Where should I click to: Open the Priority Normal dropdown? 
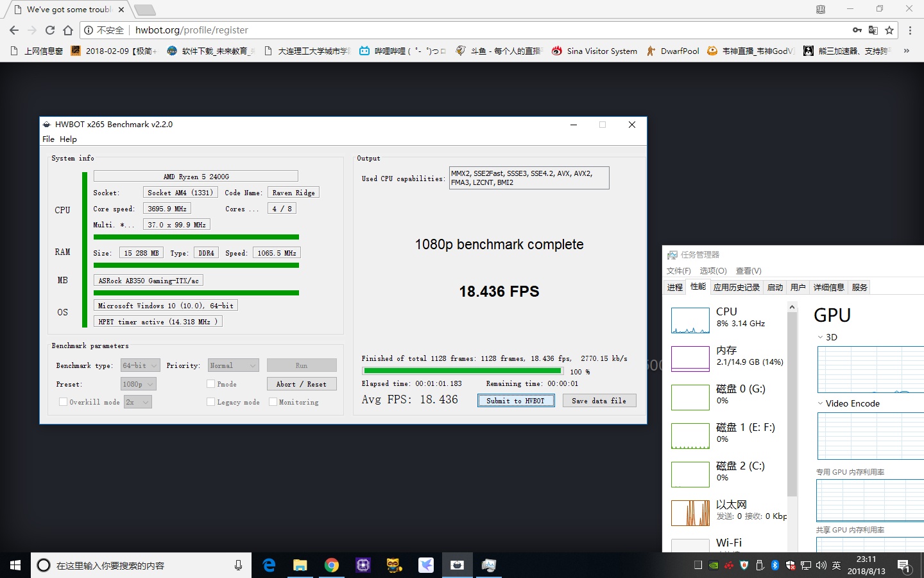point(234,365)
